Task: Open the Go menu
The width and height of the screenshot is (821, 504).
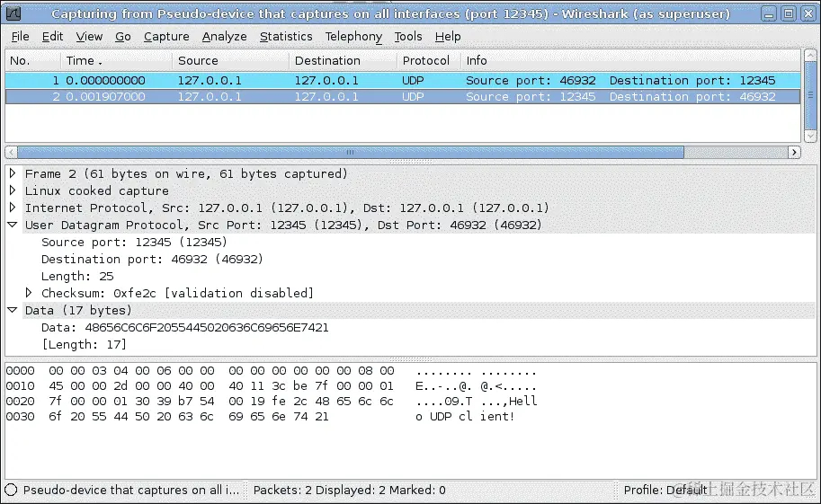Action: click(x=122, y=36)
